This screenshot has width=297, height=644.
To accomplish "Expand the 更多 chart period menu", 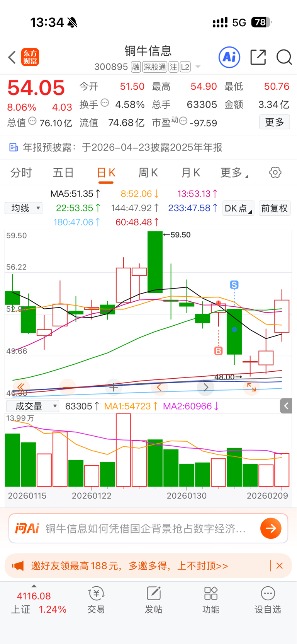I will pyautogui.click(x=234, y=173).
